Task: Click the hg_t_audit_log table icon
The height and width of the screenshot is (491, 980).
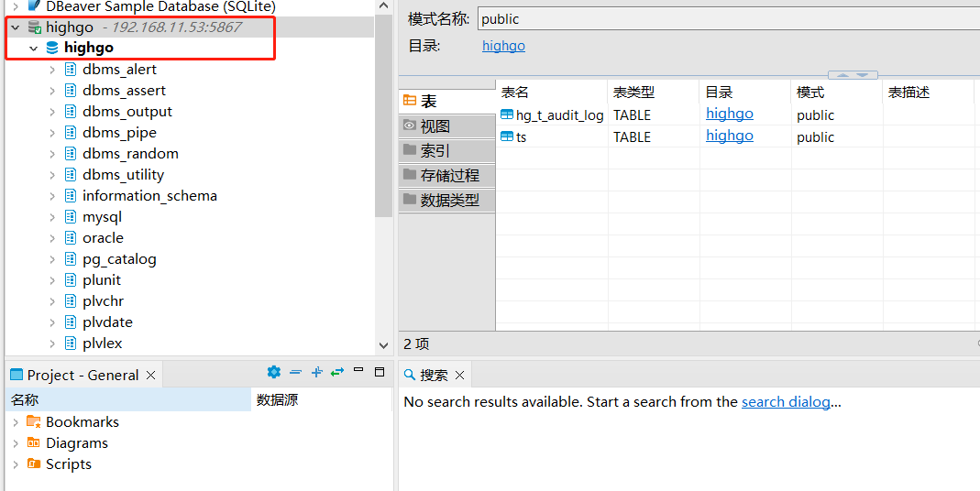Action: point(507,115)
